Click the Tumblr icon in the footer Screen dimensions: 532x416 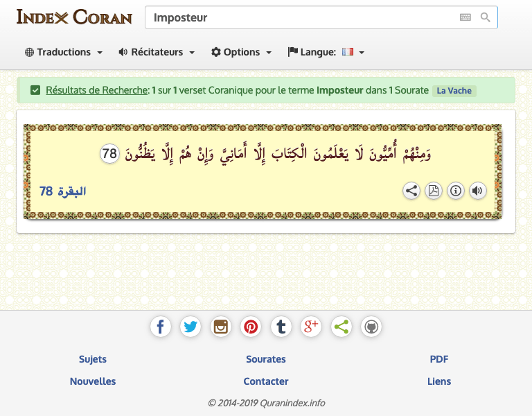281,327
